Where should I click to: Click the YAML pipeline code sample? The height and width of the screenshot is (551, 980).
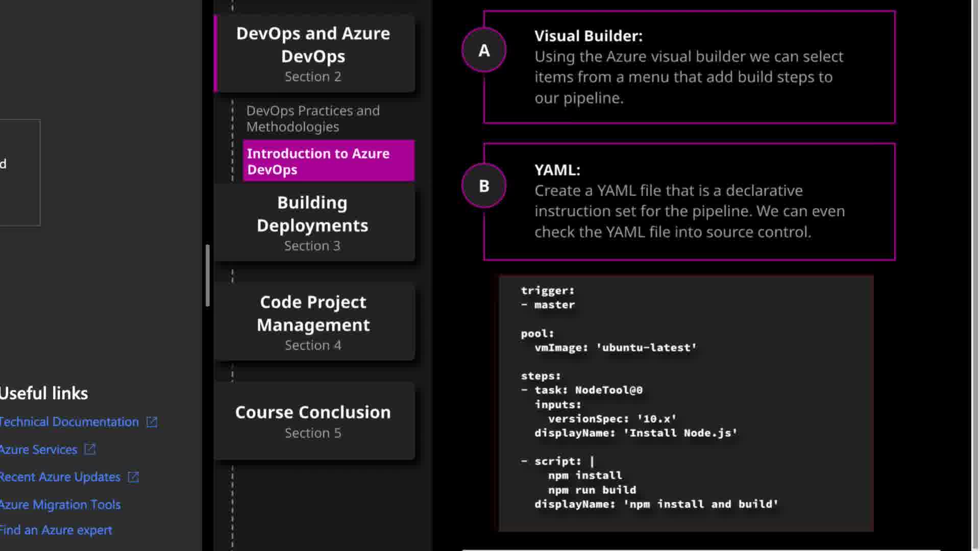[x=686, y=403]
